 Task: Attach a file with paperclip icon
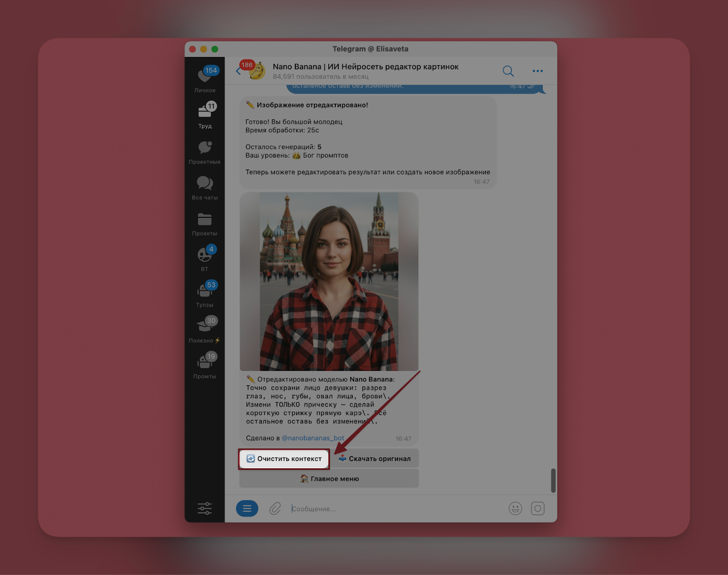[275, 509]
